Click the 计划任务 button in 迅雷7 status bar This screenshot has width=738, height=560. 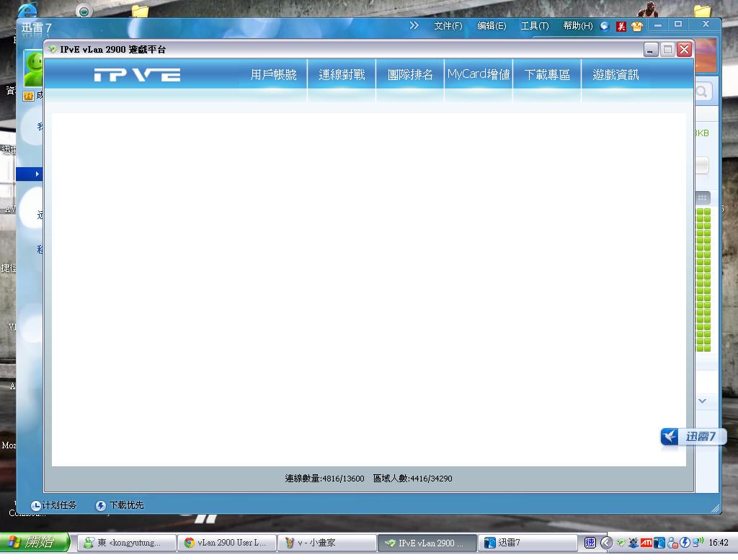53,505
